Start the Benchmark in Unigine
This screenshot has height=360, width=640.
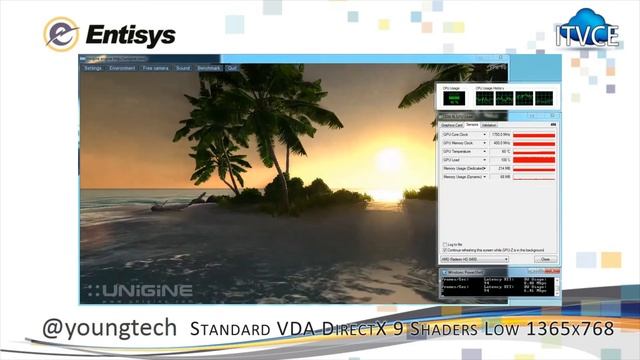tap(209, 68)
